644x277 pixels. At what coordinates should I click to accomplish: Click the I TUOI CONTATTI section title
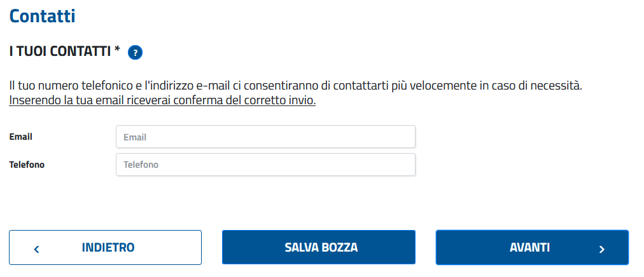coord(60,51)
